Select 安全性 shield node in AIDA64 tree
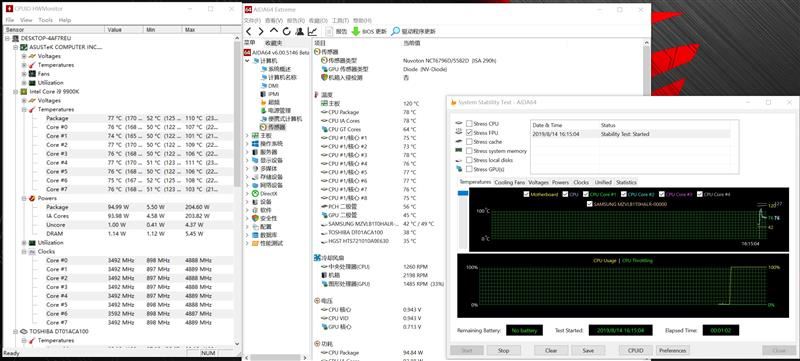Viewport: 800px width, 361px height. pos(256,218)
